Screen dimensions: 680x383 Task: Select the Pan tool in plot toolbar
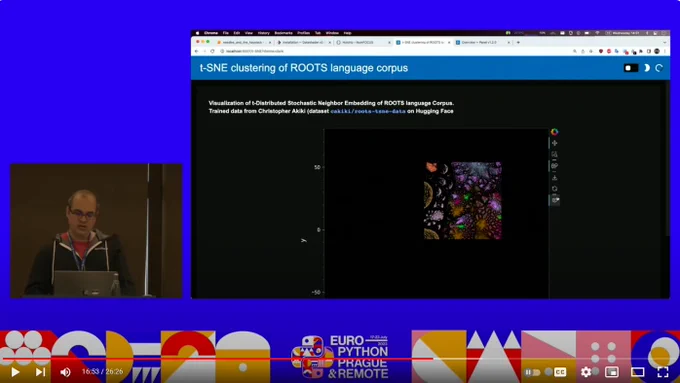click(x=554, y=143)
